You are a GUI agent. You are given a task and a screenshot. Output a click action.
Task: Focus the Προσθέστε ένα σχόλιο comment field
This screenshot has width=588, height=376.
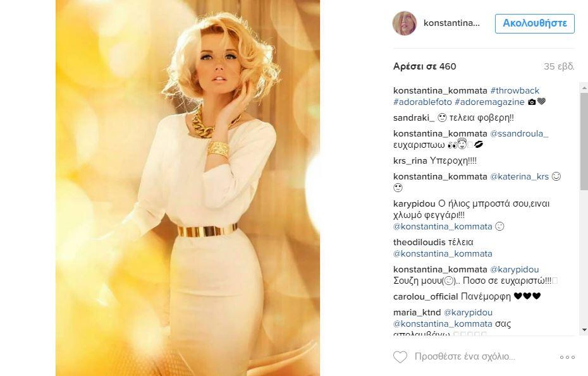[465, 356]
